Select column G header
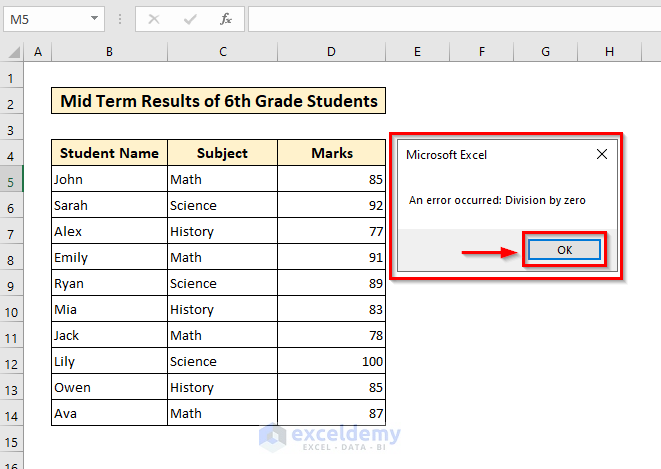Screen dimensions: 661x469 pyautogui.click(x=546, y=51)
